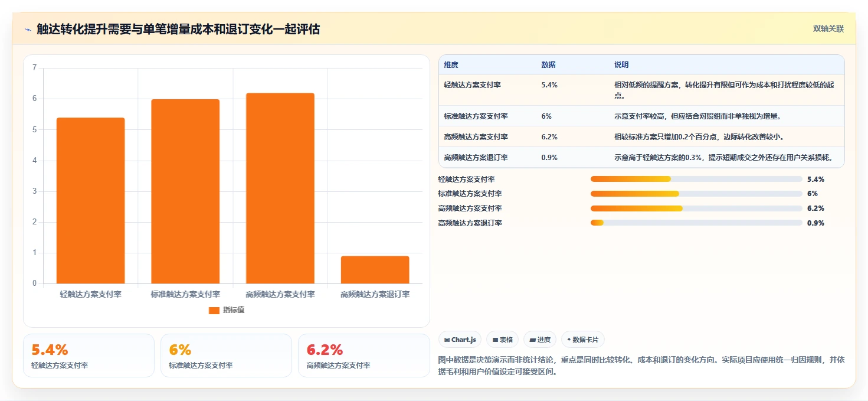Click the progress list label 高频触达方案支付率
Viewport: 868px width, 401px height.
470,208
